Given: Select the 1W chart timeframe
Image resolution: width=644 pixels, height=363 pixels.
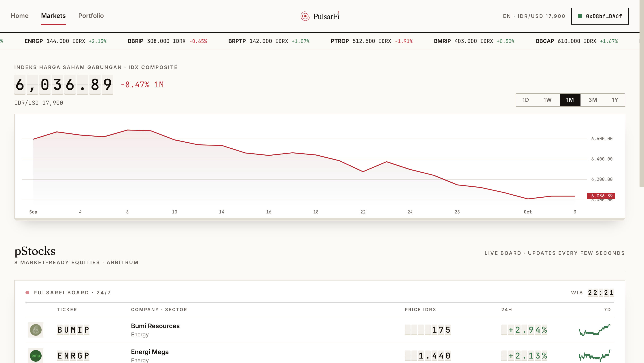Looking at the screenshot, I should pos(547,100).
